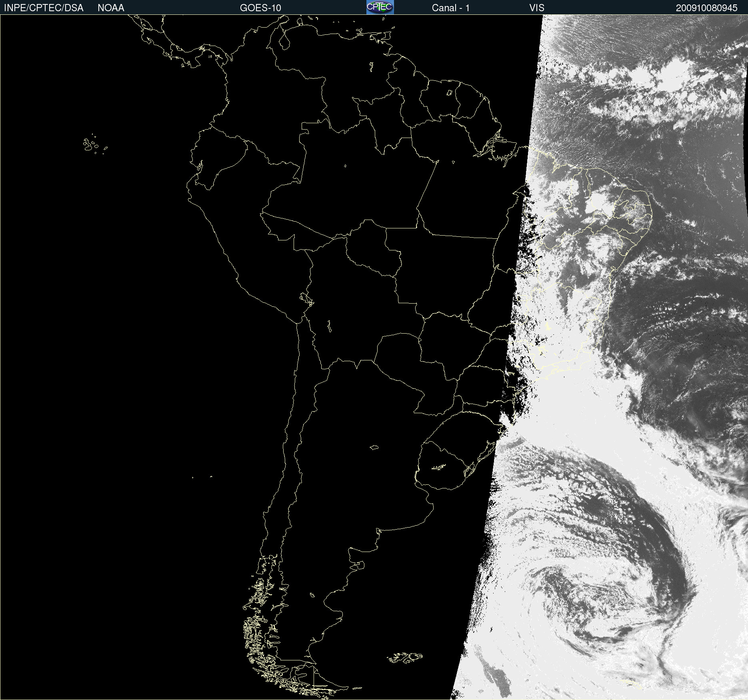The width and height of the screenshot is (748, 700).
Task: Click the NOAA label in header
Action: tap(111, 8)
